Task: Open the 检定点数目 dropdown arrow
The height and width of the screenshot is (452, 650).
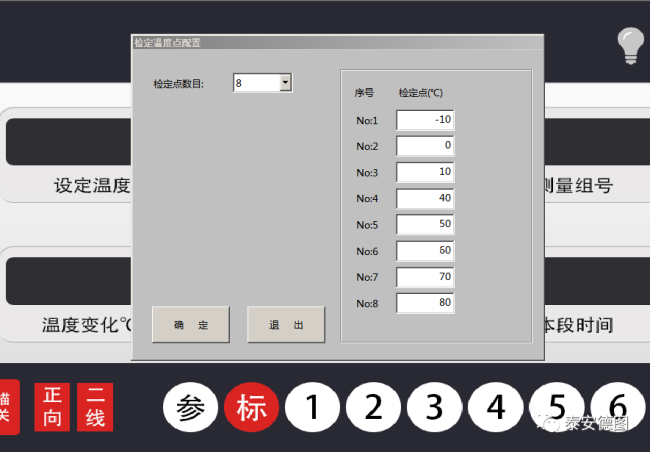Action: [x=285, y=83]
